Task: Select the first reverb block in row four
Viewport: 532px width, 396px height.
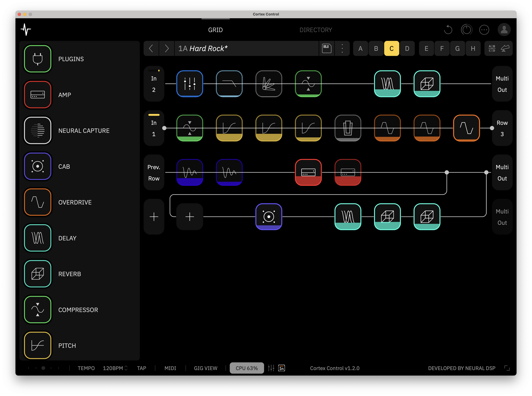Action: [x=387, y=217]
